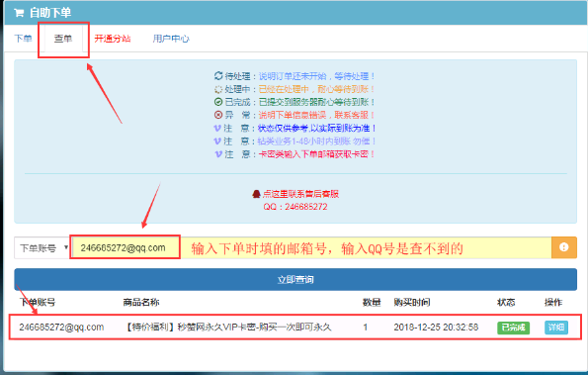
Task: Click the green 已完成 status badge
Action: [x=513, y=328]
